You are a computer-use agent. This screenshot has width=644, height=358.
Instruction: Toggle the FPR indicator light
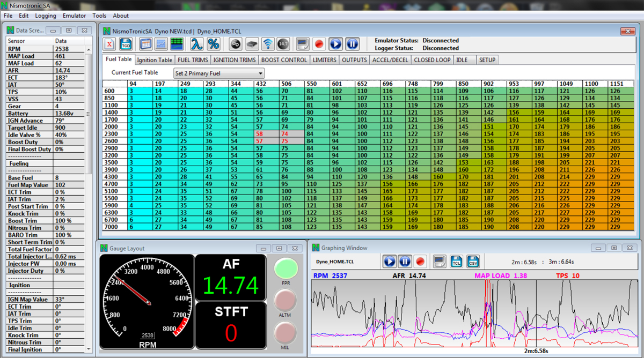pos(285,268)
